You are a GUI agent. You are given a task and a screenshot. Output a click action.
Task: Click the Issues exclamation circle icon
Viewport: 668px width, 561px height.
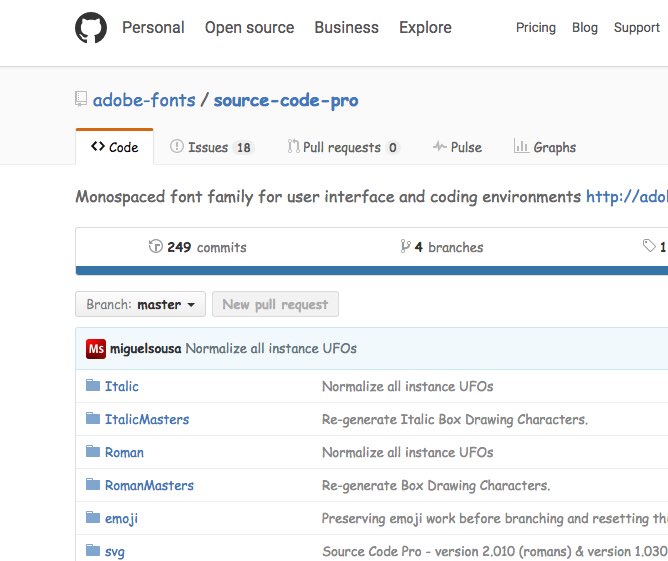(x=176, y=146)
